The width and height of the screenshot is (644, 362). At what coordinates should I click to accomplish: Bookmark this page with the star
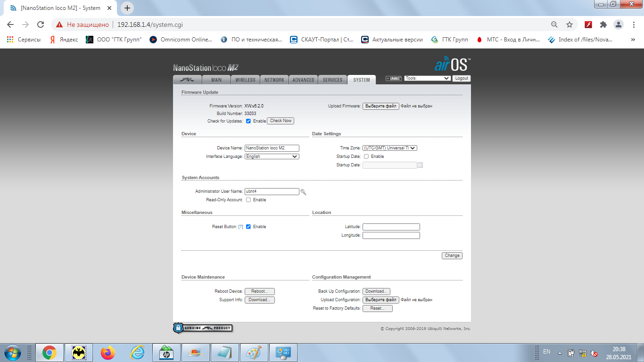(570, 25)
